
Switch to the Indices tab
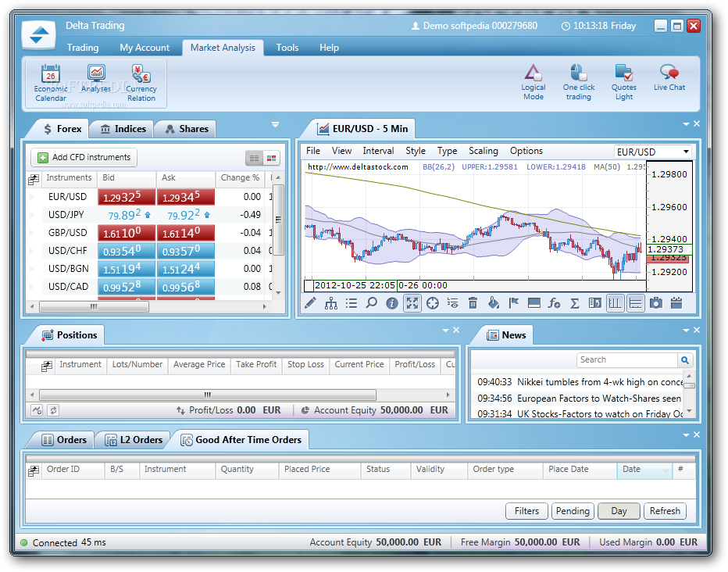coord(123,129)
